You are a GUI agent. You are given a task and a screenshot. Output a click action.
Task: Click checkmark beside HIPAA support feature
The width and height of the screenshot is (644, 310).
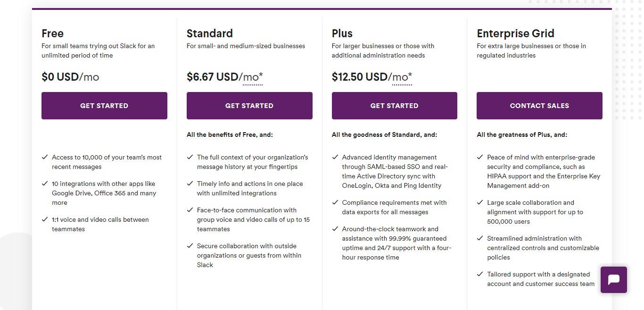pos(480,157)
